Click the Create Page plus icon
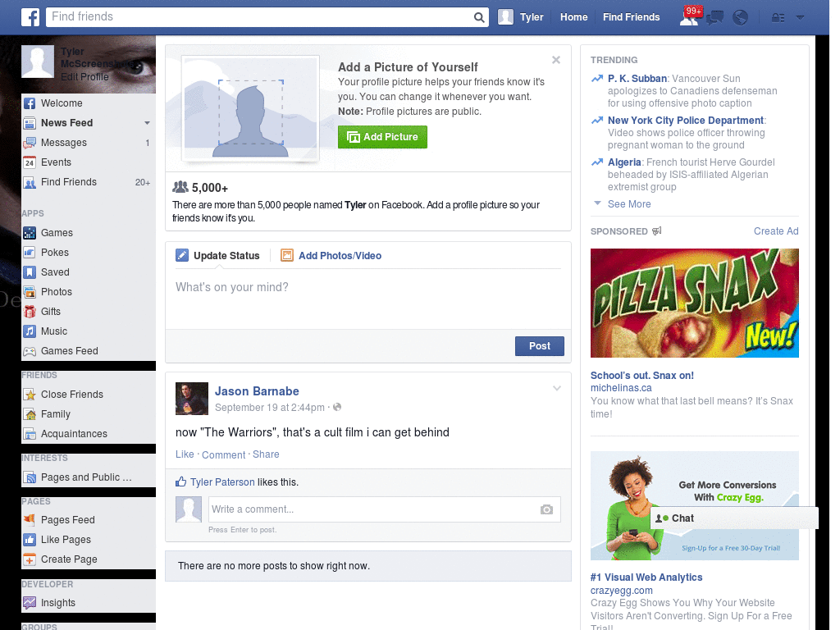The width and height of the screenshot is (840, 630). point(30,559)
